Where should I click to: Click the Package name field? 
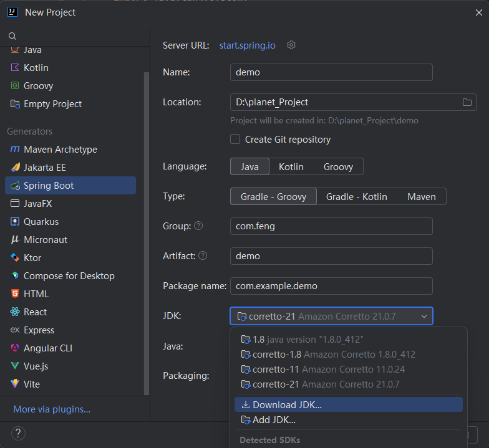pos(331,286)
